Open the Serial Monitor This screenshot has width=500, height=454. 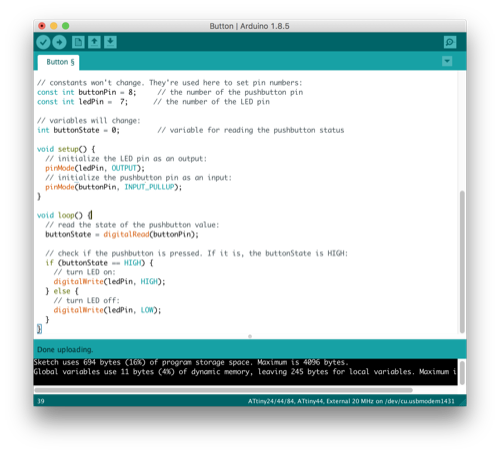pyautogui.click(x=450, y=42)
